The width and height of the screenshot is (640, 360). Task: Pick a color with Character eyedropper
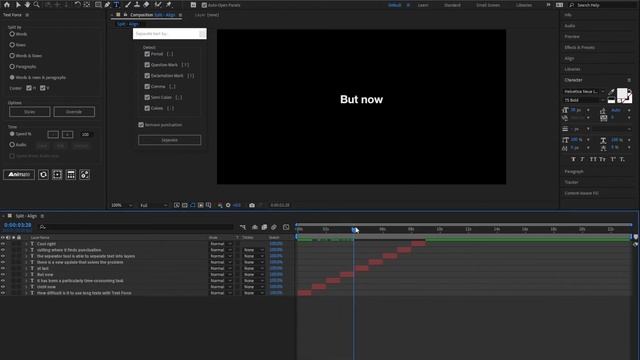(x=611, y=92)
